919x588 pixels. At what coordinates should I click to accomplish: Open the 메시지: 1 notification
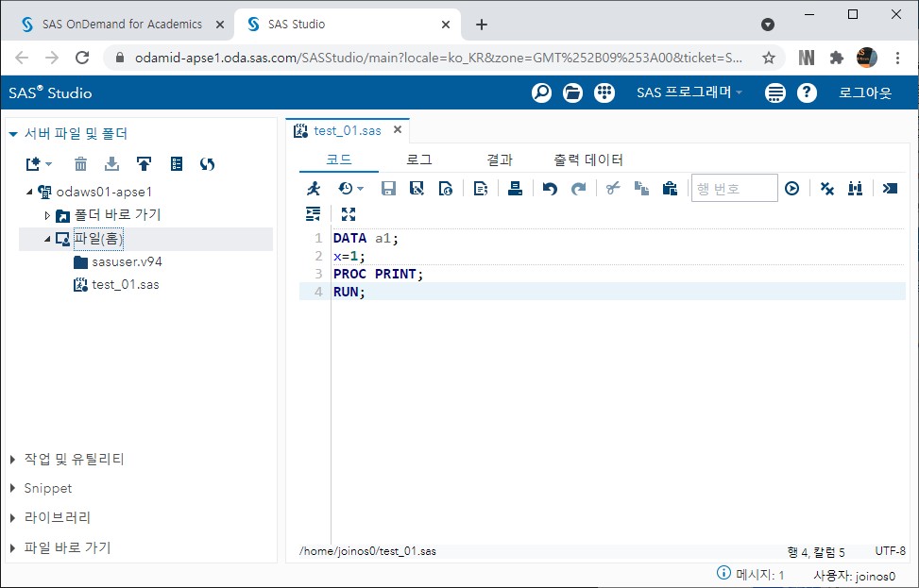pyautogui.click(x=751, y=574)
